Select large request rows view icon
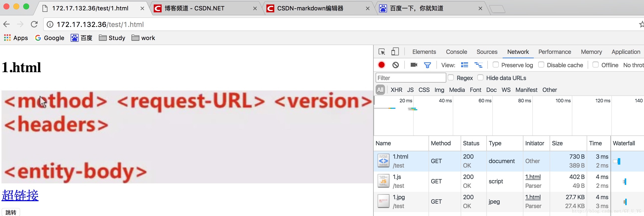The width and height of the screenshot is (644, 216). pyautogui.click(x=465, y=65)
